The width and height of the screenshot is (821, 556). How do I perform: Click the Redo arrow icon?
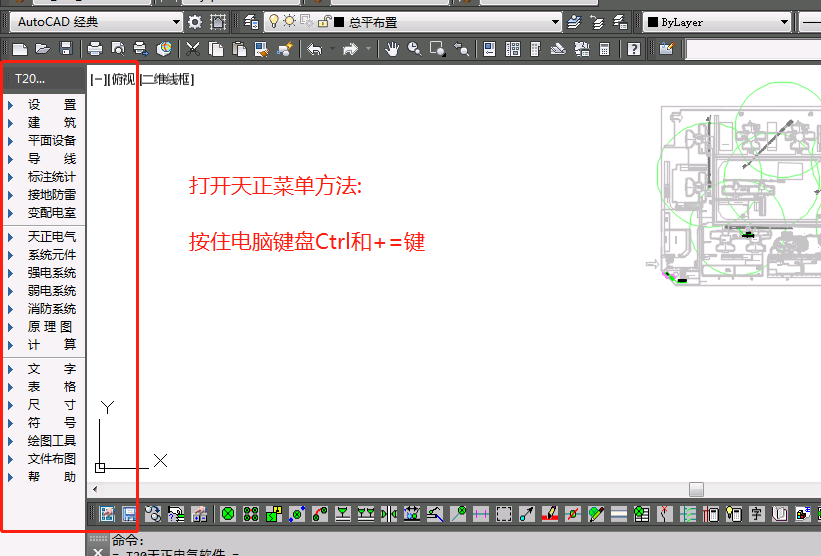click(350, 49)
